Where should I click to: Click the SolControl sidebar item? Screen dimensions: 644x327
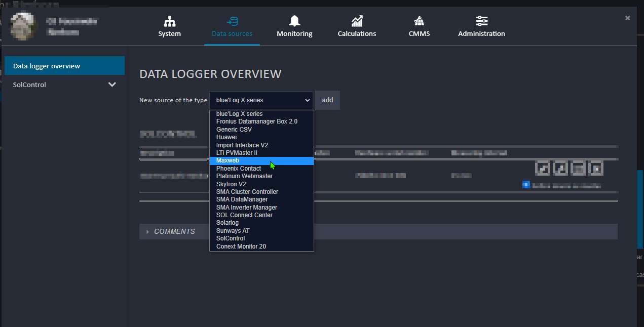(64, 85)
